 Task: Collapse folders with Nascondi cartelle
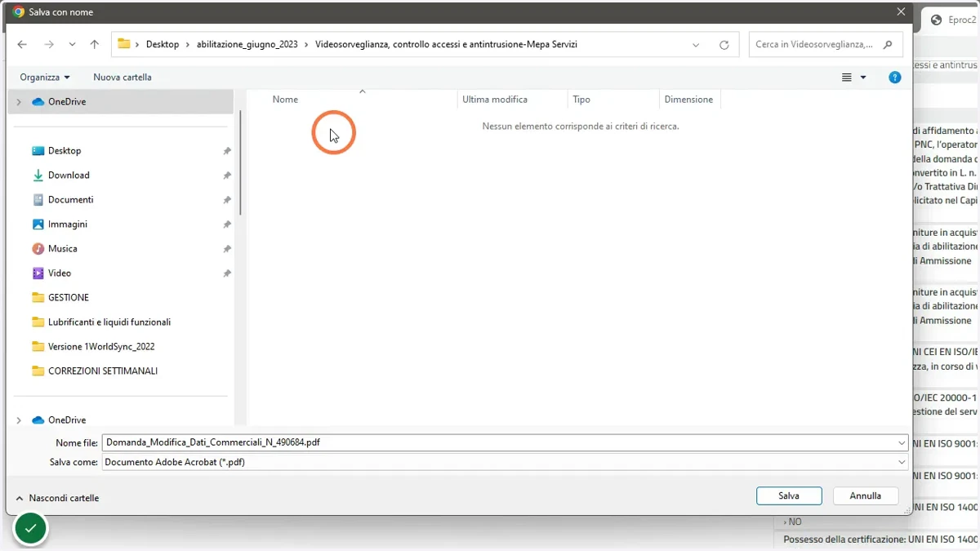(x=56, y=498)
